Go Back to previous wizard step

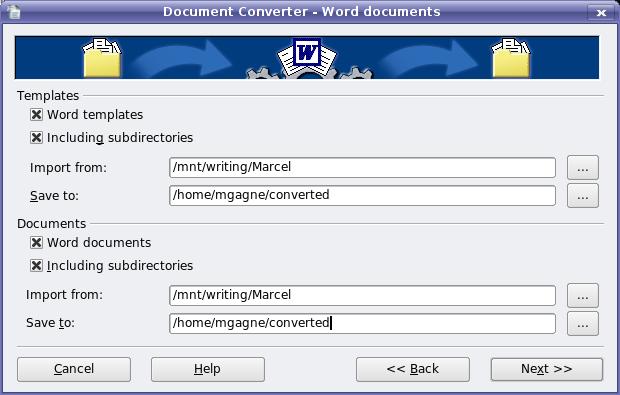click(413, 369)
